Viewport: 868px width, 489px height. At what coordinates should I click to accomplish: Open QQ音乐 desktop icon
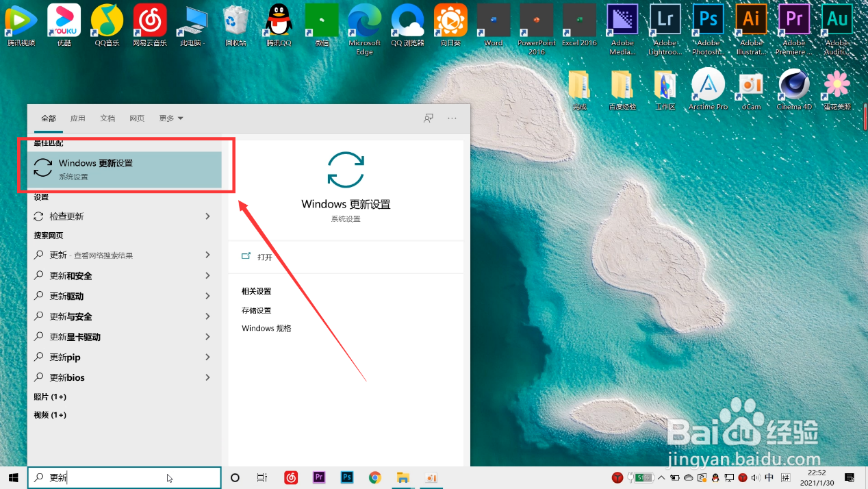107,25
